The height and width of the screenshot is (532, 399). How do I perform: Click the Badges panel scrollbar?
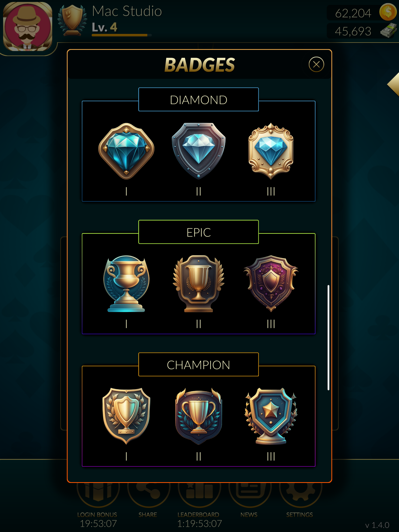click(x=328, y=337)
